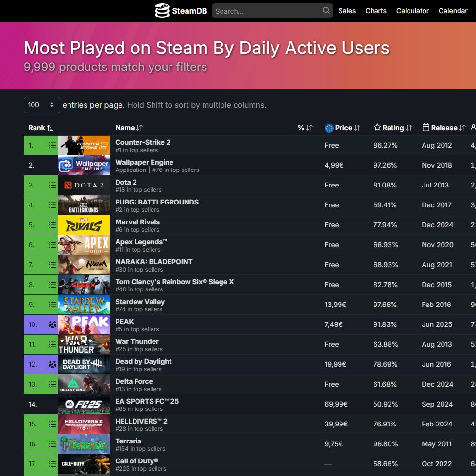Click people icon in Dead by Daylight row
Screen dimensions: 476x476
(x=52, y=364)
